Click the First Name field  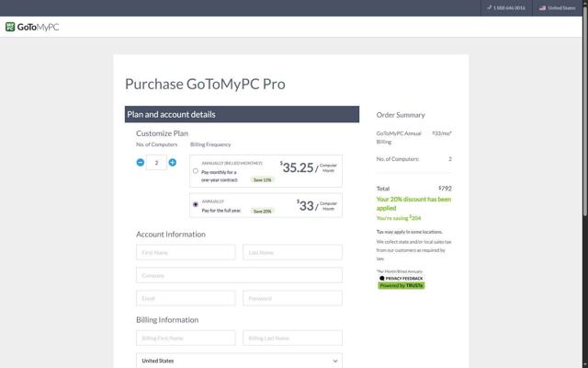[186, 252]
